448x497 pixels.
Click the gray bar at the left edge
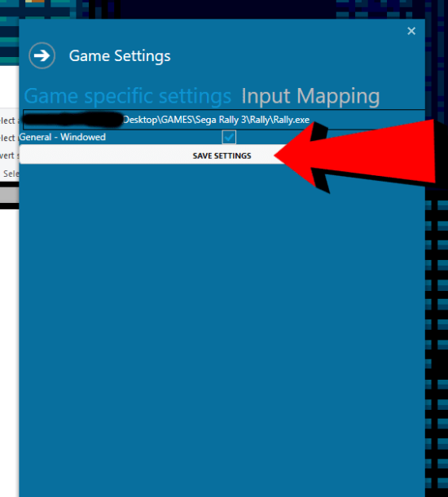(9, 195)
